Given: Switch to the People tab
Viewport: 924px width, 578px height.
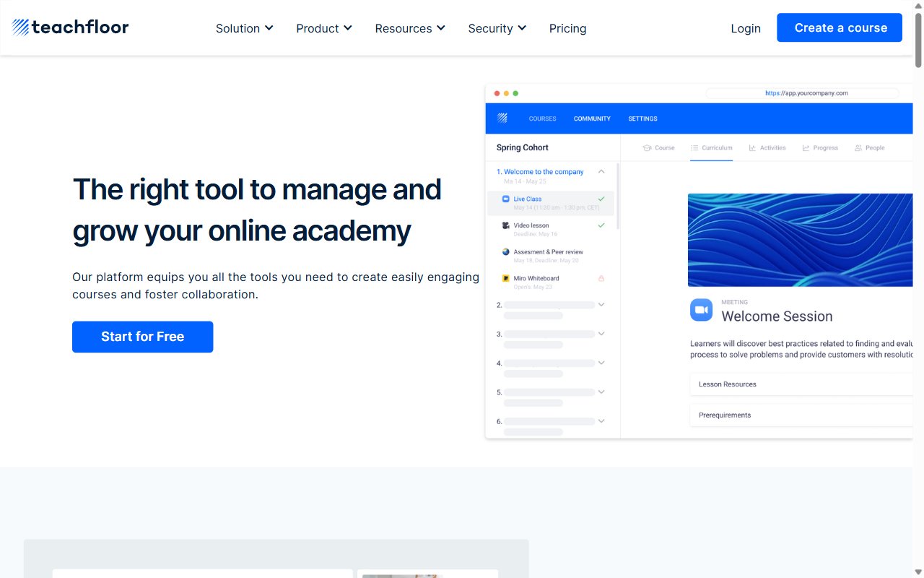Looking at the screenshot, I should point(869,147).
